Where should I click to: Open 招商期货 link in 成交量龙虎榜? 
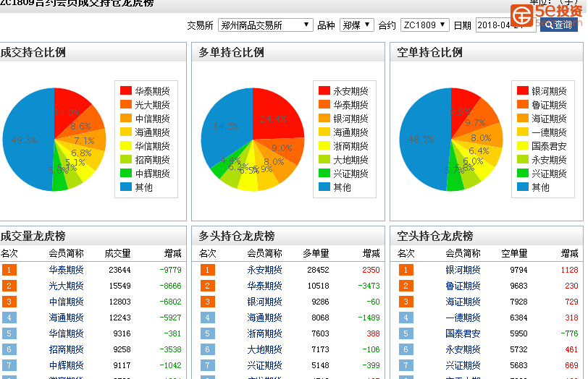pos(66,349)
